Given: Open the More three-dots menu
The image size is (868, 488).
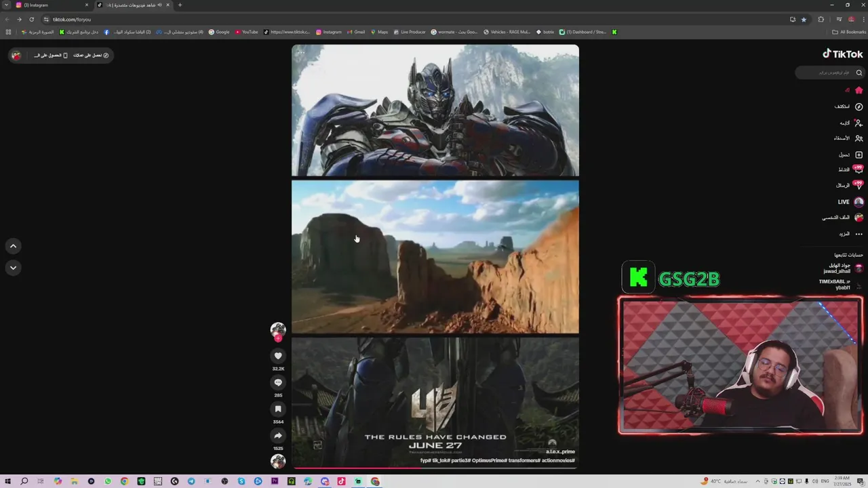Looking at the screenshot, I should 859,234.
